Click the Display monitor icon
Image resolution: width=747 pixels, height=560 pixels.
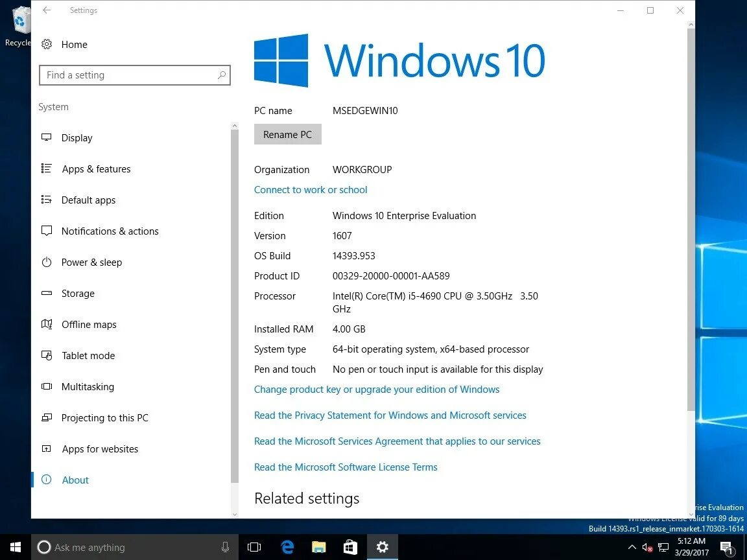(x=46, y=137)
